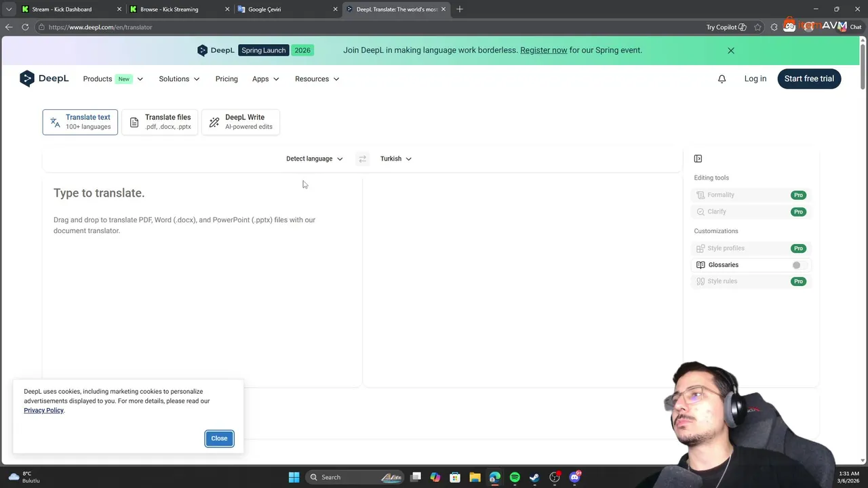Image resolution: width=868 pixels, height=488 pixels.
Task: Open a new browser tab
Action: 460,9
